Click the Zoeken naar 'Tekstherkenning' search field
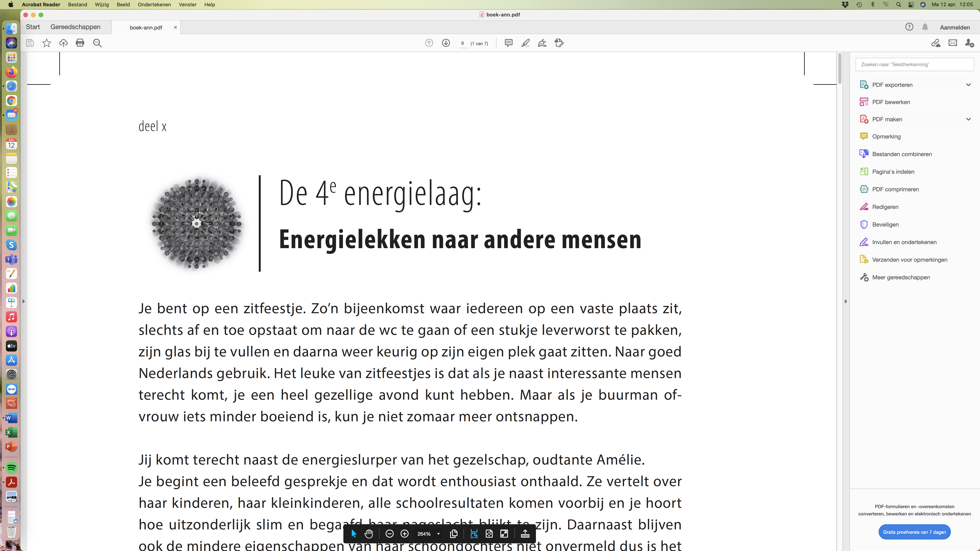The height and width of the screenshot is (551, 980). (914, 65)
